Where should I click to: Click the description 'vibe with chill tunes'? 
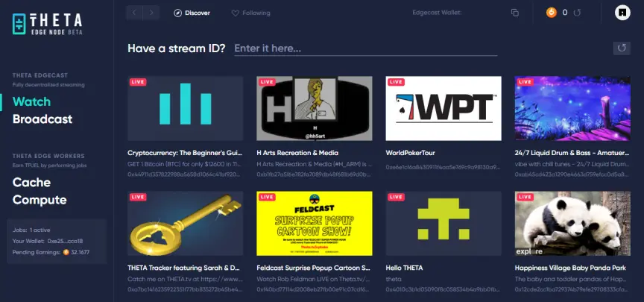point(572,164)
